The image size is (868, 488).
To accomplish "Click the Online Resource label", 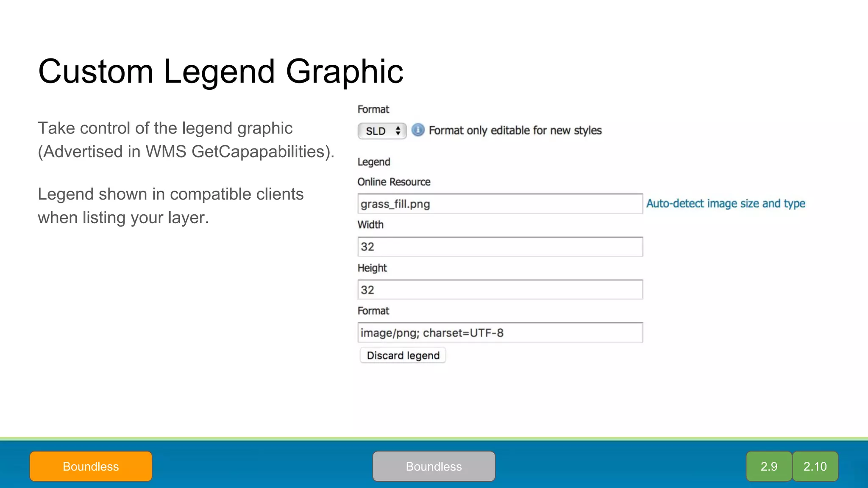I will [x=394, y=182].
